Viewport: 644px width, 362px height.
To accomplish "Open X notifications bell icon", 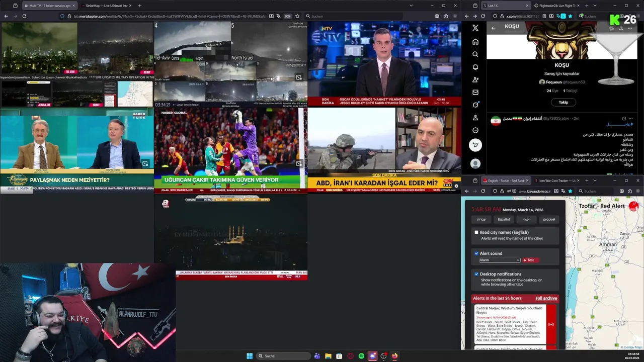I will click(x=475, y=67).
